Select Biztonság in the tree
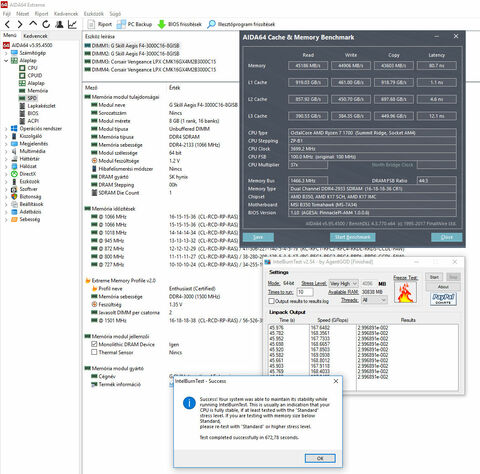The width and height of the screenshot is (480, 474). click(26, 197)
